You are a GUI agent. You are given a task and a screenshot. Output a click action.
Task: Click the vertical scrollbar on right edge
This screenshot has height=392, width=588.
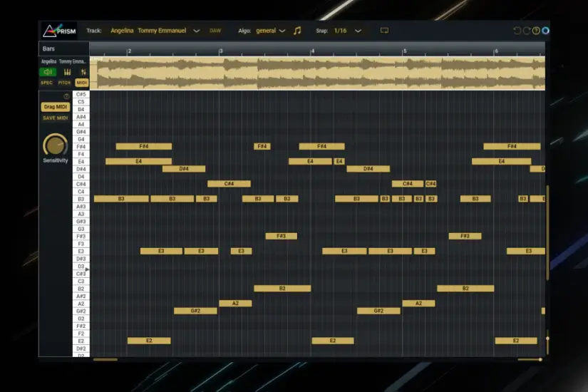point(548,232)
